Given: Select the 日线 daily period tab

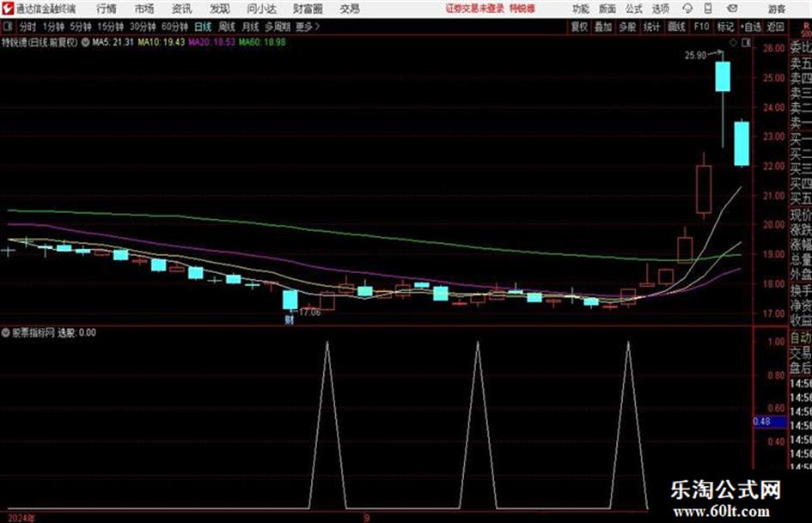Looking at the screenshot, I should point(203,27).
